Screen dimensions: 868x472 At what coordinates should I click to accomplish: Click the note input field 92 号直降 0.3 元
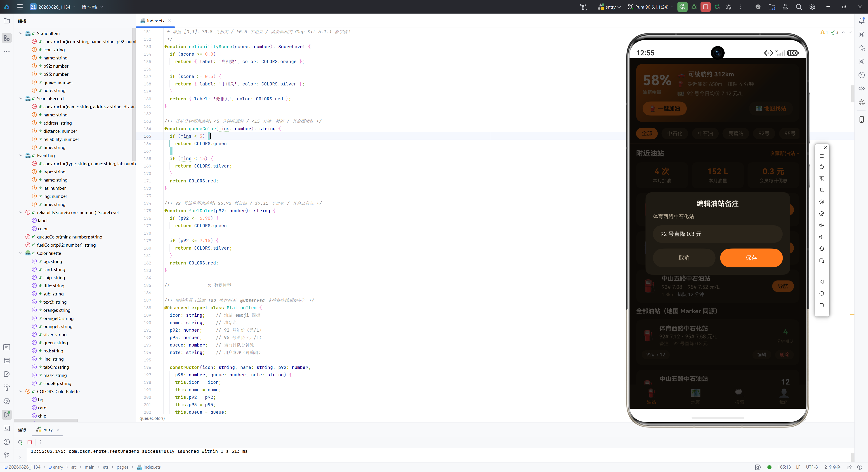pos(717,234)
